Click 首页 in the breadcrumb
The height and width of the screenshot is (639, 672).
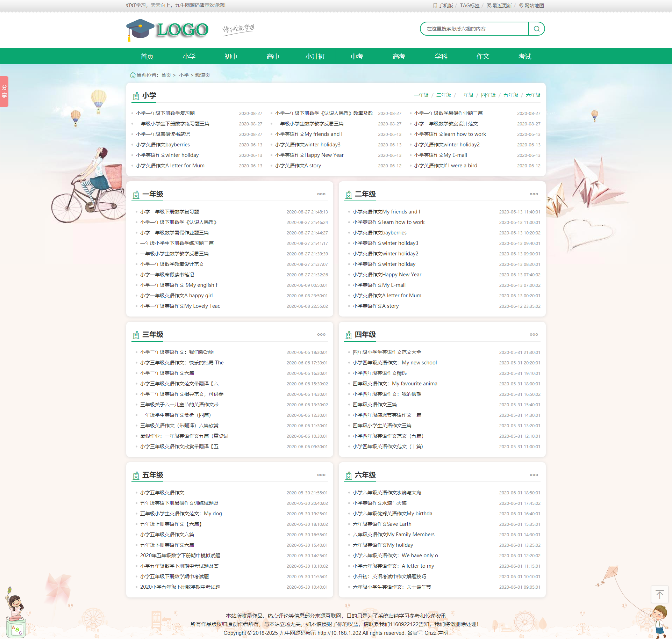click(x=166, y=75)
